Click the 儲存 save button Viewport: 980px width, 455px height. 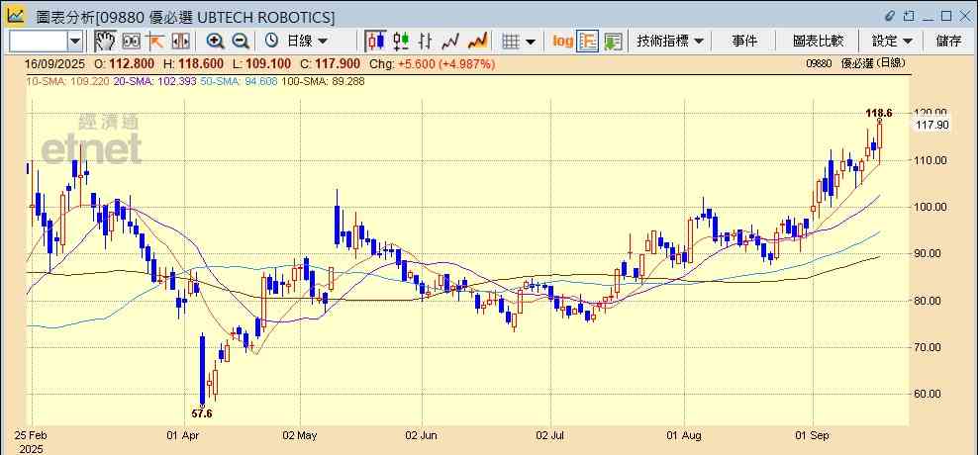(948, 42)
